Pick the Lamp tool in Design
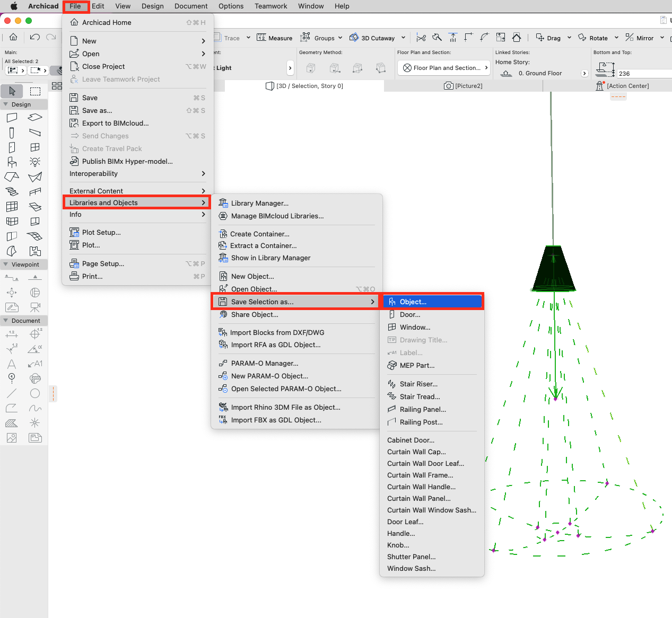Image resolution: width=672 pixels, height=618 pixels. click(35, 162)
